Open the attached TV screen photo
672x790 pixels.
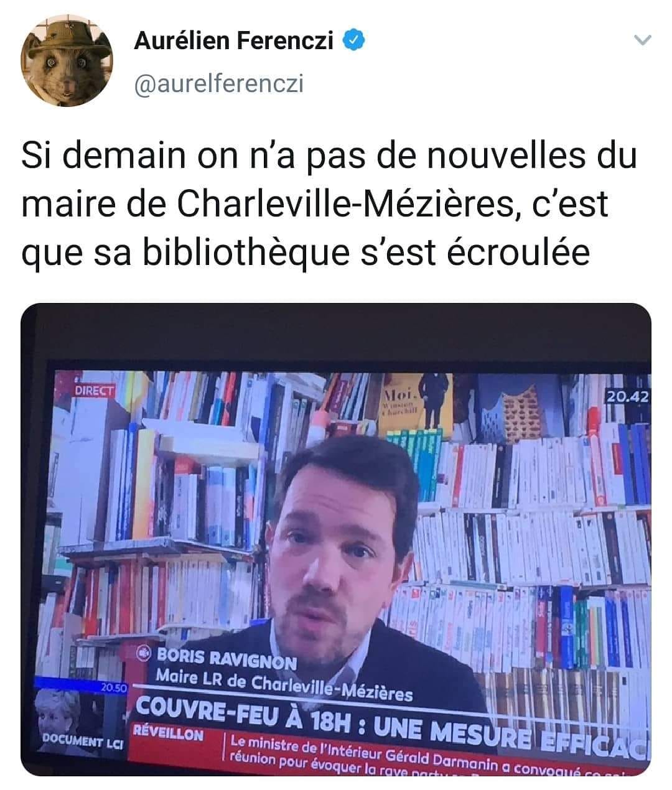click(x=336, y=539)
